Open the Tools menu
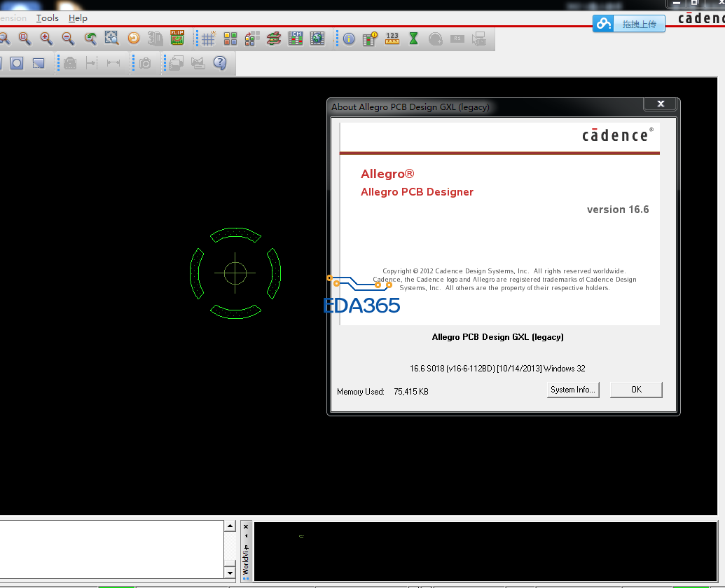Viewport: 725px width, 588px height. pyautogui.click(x=48, y=18)
